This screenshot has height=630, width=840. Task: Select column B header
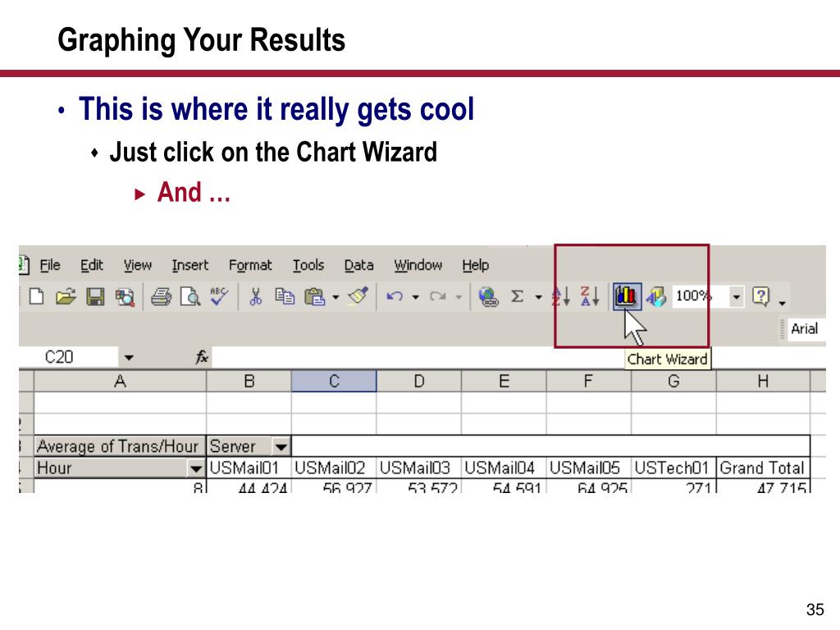[249, 381]
